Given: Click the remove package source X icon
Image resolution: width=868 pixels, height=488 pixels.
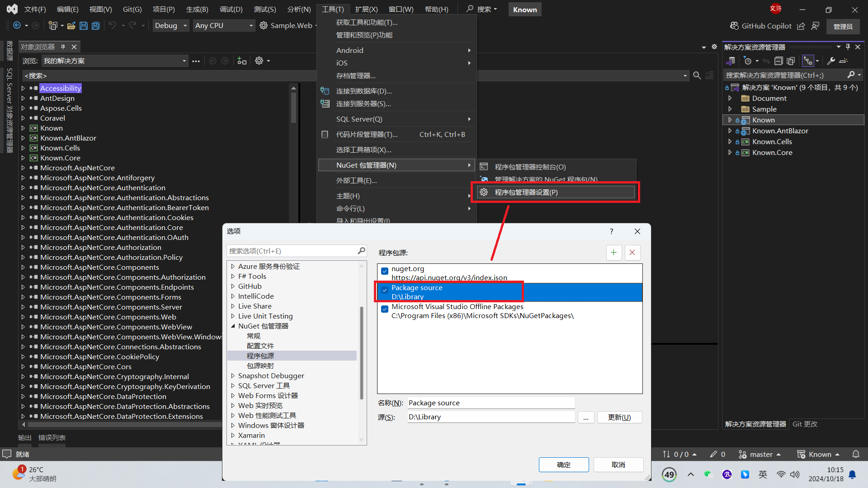Looking at the screenshot, I should [632, 253].
